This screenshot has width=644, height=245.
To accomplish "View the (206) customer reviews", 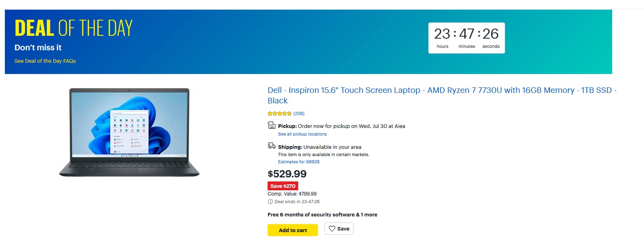I will click(299, 113).
